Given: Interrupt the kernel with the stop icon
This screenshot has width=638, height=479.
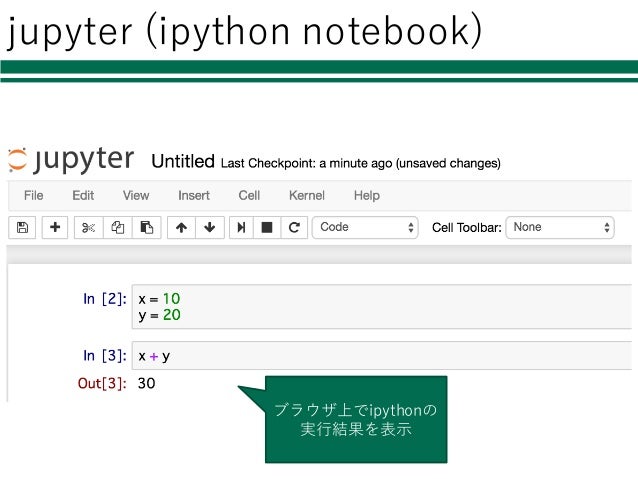Looking at the screenshot, I should point(267,227).
